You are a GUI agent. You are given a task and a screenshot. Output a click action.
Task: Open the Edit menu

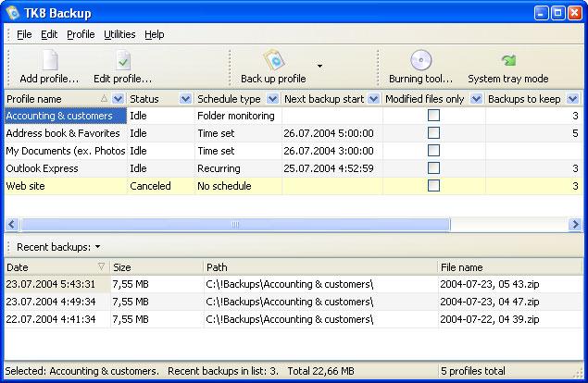pos(49,34)
